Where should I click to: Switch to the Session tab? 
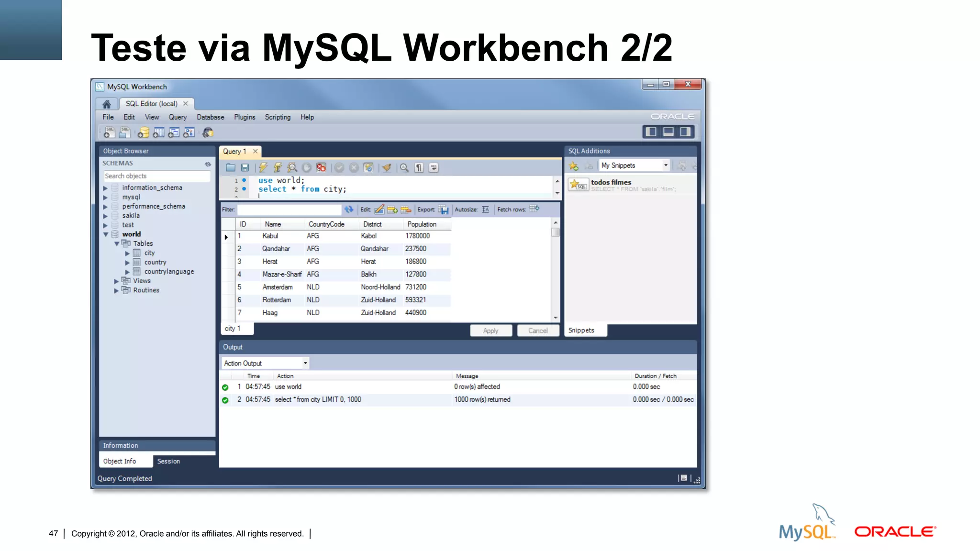coord(168,462)
